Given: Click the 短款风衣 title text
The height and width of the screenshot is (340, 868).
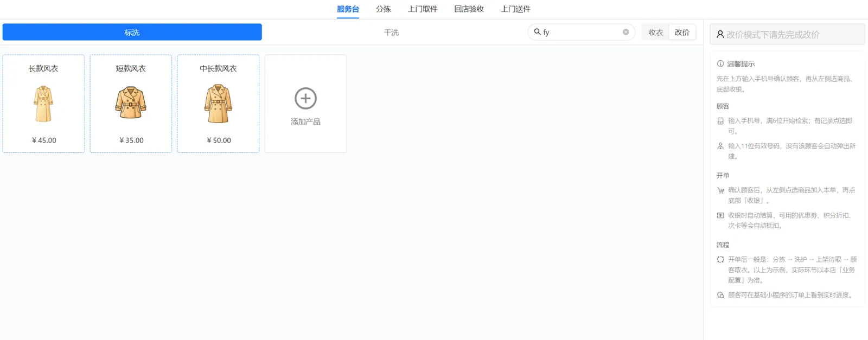Looking at the screenshot, I should click(131, 69).
